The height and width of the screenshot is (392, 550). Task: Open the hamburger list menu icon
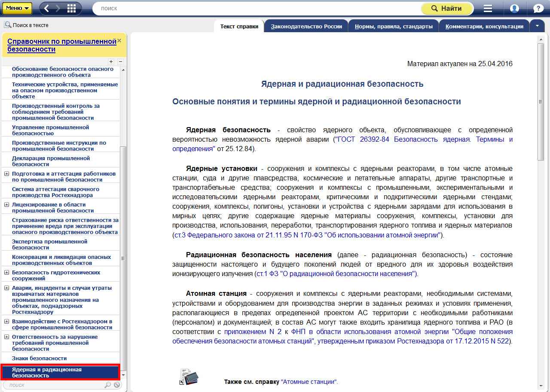click(488, 9)
